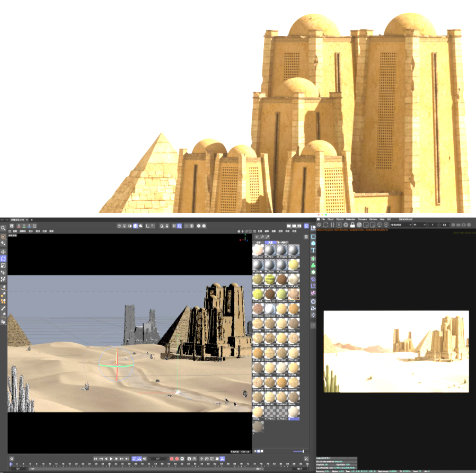The image size is (476, 473).
Task: Open the search magnifier in C4D toolbar
Action: coord(3,228)
